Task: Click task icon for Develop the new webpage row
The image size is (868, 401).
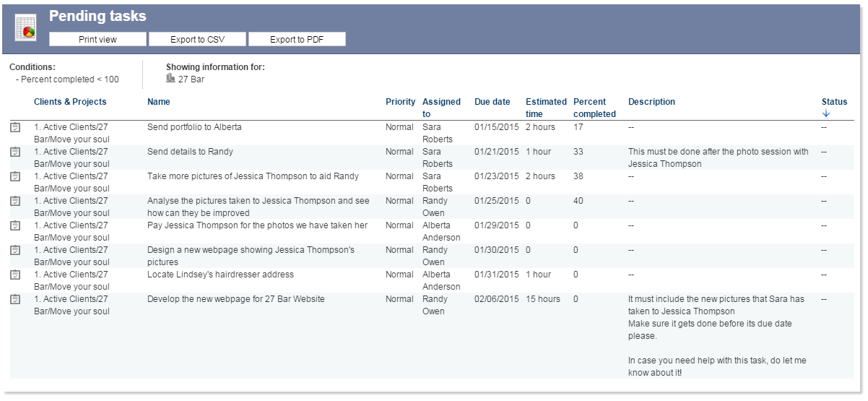Action: [15, 299]
